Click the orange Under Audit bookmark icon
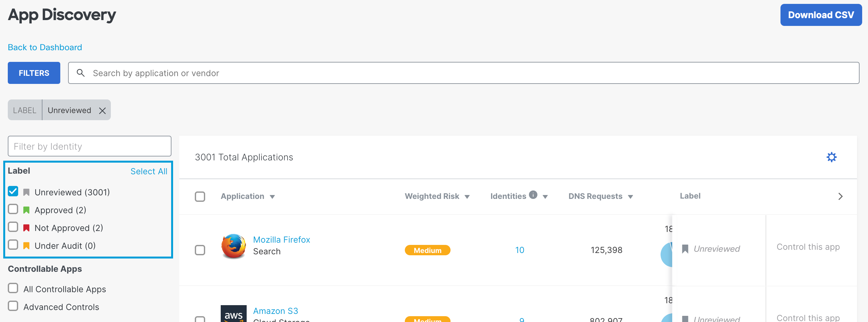Viewport: 868px width, 322px height. click(x=26, y=246)
